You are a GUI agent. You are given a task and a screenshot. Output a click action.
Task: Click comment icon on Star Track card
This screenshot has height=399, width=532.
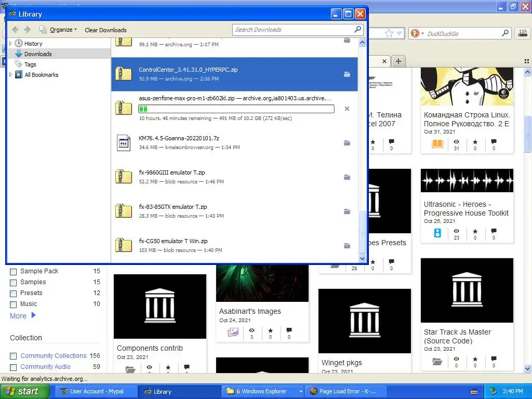click(x=494, y=359)
